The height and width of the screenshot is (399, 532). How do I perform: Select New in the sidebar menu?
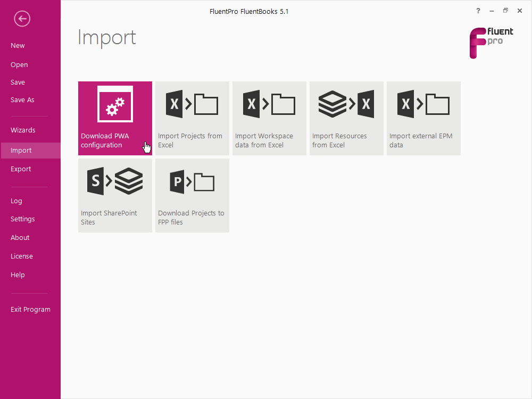click(18, 46)
